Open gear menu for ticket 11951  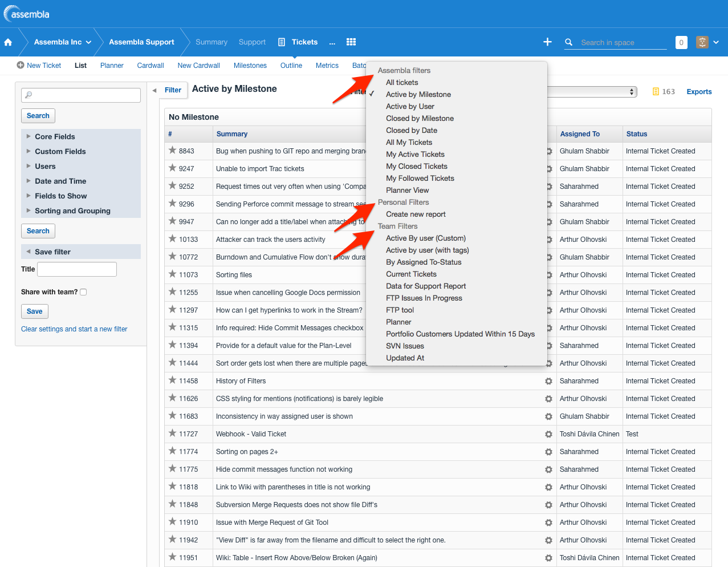tap(548, 558)
